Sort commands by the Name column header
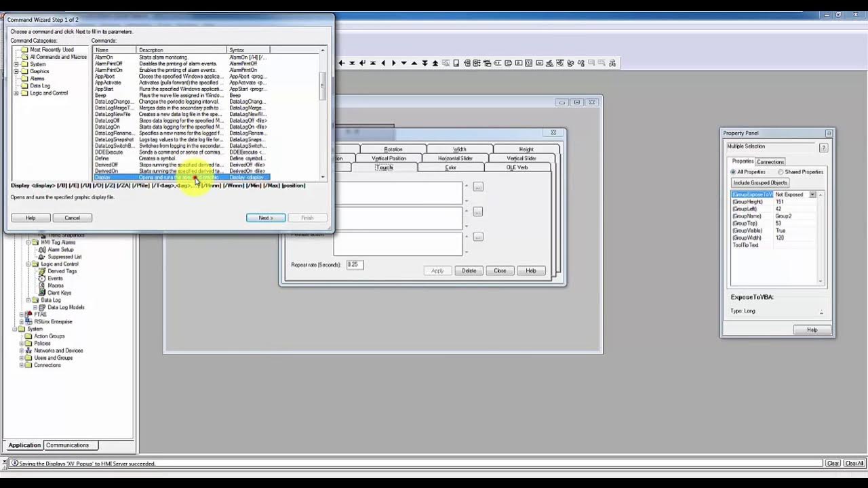868x488 pixels. click(x=115, y=49)
